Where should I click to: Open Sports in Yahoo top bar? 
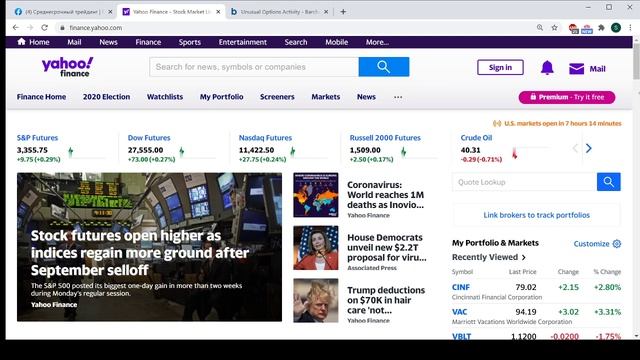click(x=189, y=42)
